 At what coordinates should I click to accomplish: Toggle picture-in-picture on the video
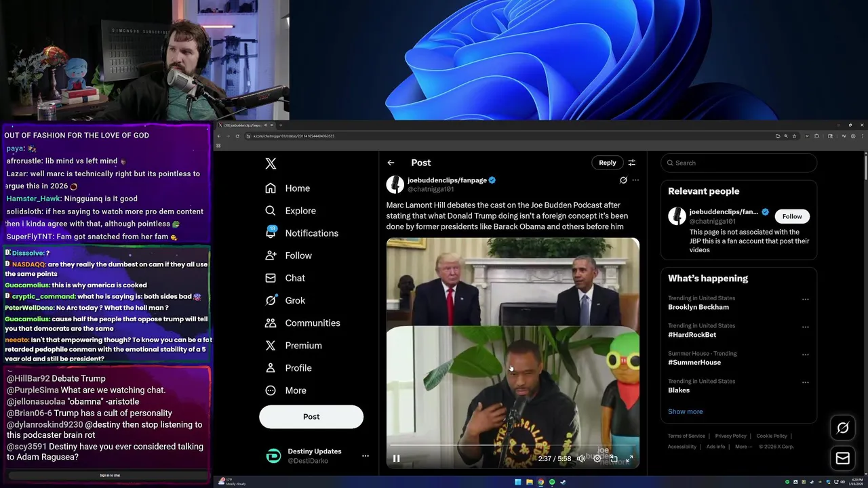click(x=614, y=459)
